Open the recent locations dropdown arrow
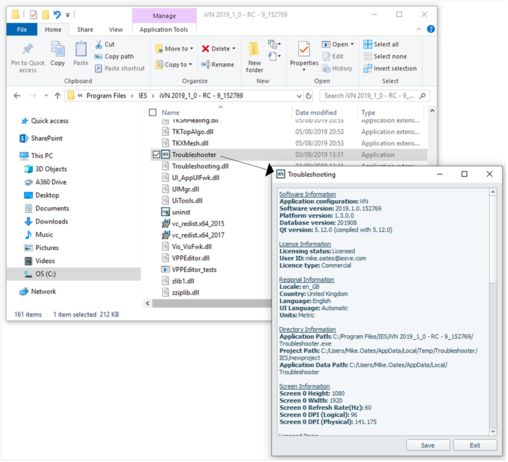This screenshot has height=462, width=508. [x=46, y=96]
